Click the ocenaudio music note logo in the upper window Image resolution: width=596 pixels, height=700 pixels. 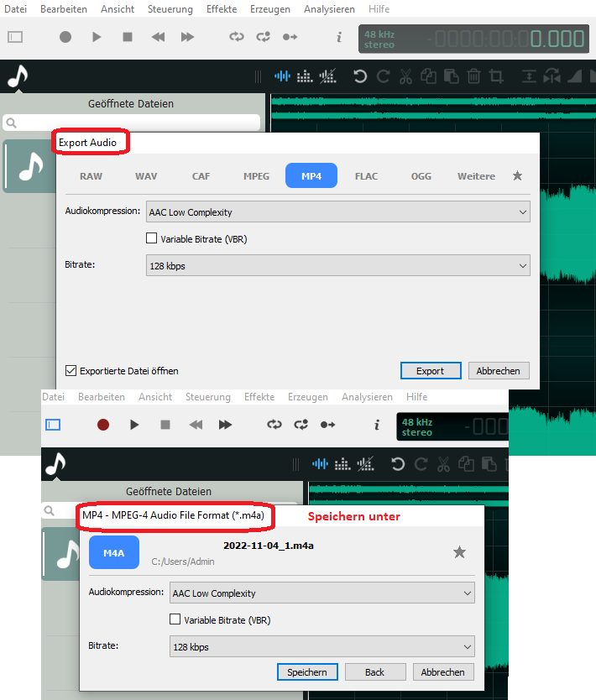click(18, 76)
